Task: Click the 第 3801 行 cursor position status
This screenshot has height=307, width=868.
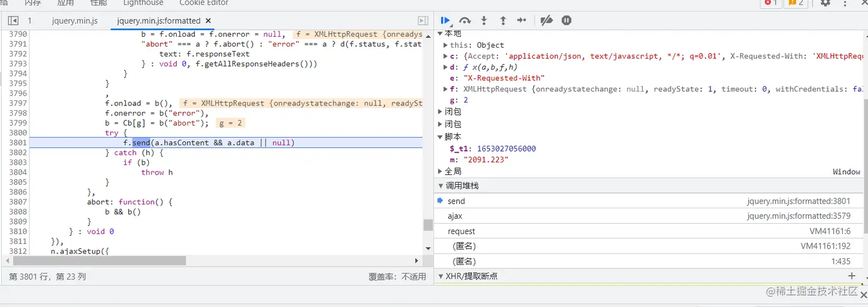Action: coord(48,277)
